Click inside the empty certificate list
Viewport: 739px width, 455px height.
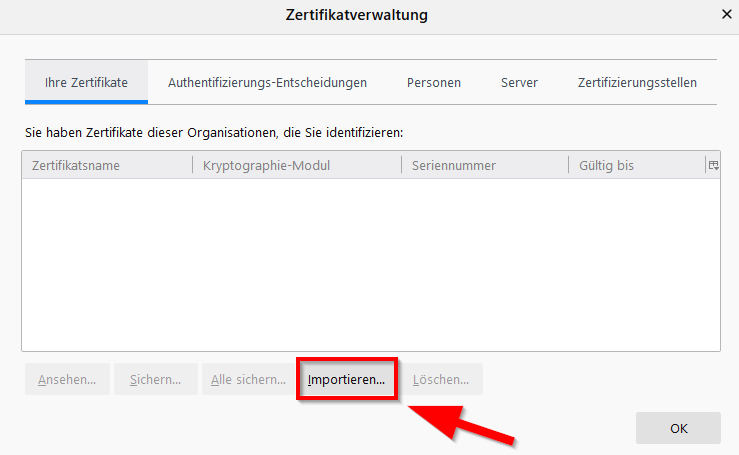[370, 265]
